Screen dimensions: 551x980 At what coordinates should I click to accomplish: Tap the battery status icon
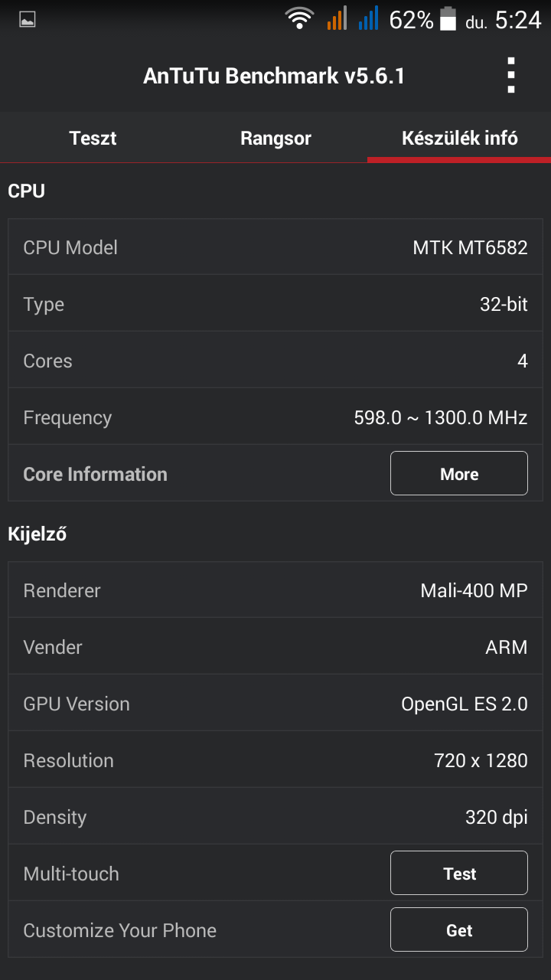pos(448,19)
